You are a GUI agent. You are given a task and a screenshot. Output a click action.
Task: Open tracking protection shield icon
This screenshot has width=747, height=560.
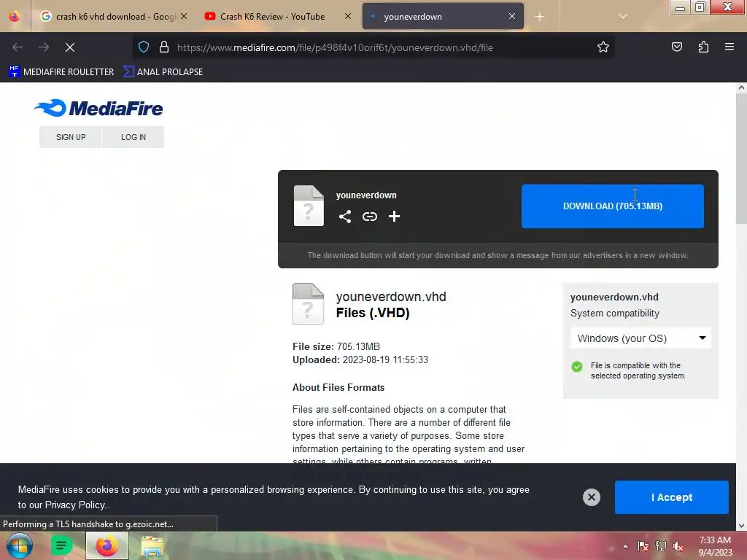144,47
